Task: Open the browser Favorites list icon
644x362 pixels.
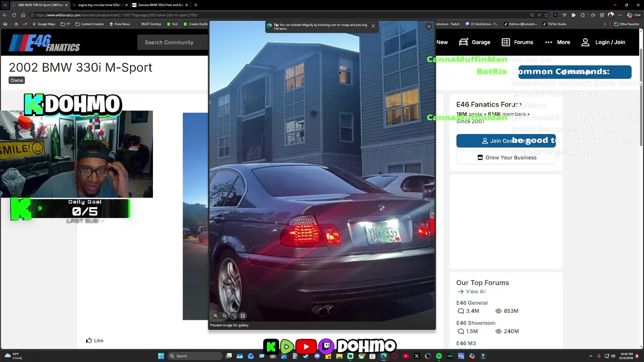Action: pyautogui.click(x=593, y=15)
